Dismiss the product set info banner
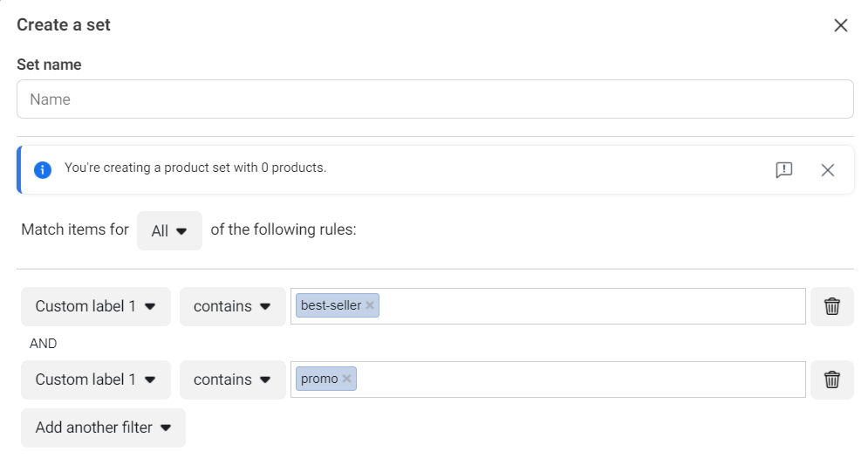Viewport: 868px width, 458px height. 827,170
